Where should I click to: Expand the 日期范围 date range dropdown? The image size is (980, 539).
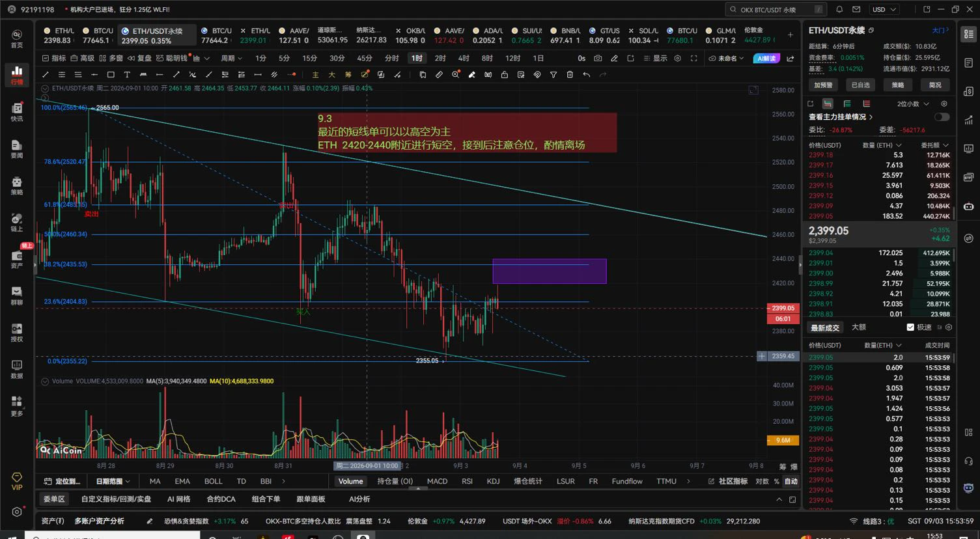(x=113, y=482)
